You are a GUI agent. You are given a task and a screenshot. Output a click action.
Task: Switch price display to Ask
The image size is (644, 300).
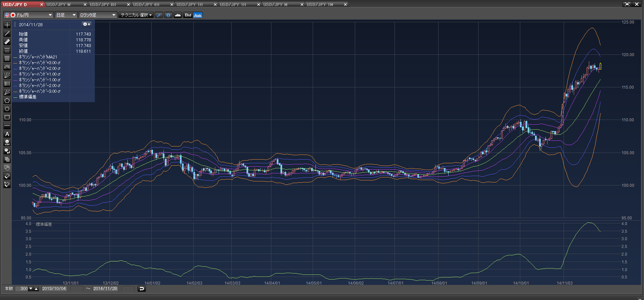[x=198, y=15]
